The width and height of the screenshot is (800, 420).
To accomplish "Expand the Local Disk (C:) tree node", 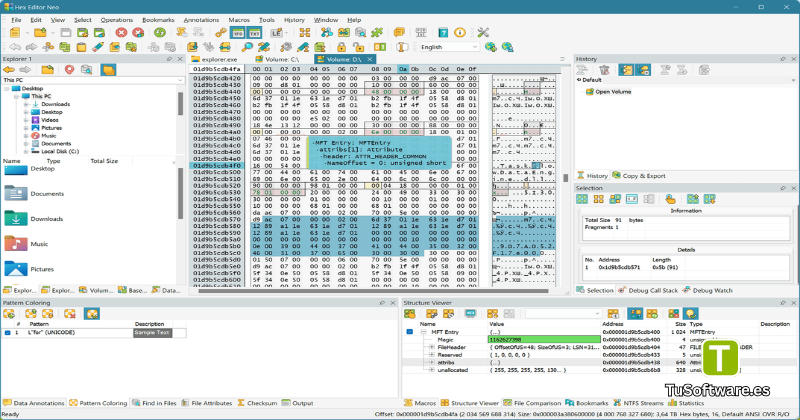I will point(26,152).
